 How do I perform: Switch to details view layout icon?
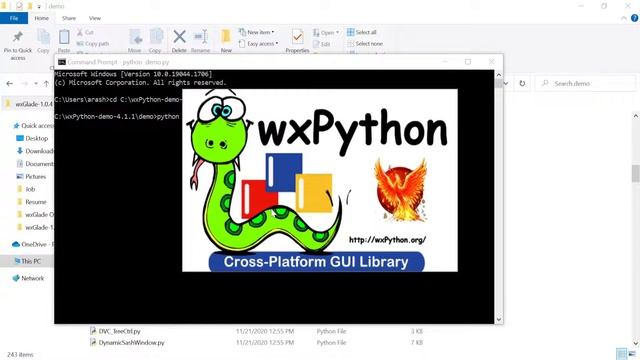click(x=621, y=354)
